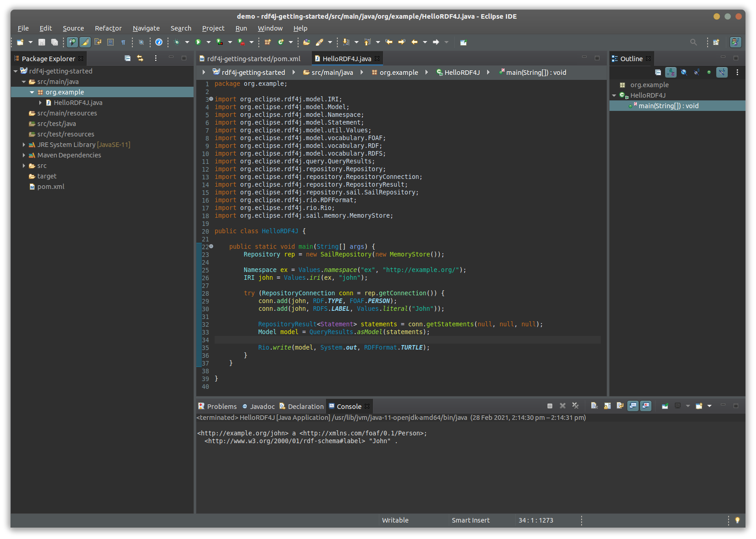Toggle Show Whitespace Characters pilcrow icon
756x539 pixels.
click(x=123, y=42)
